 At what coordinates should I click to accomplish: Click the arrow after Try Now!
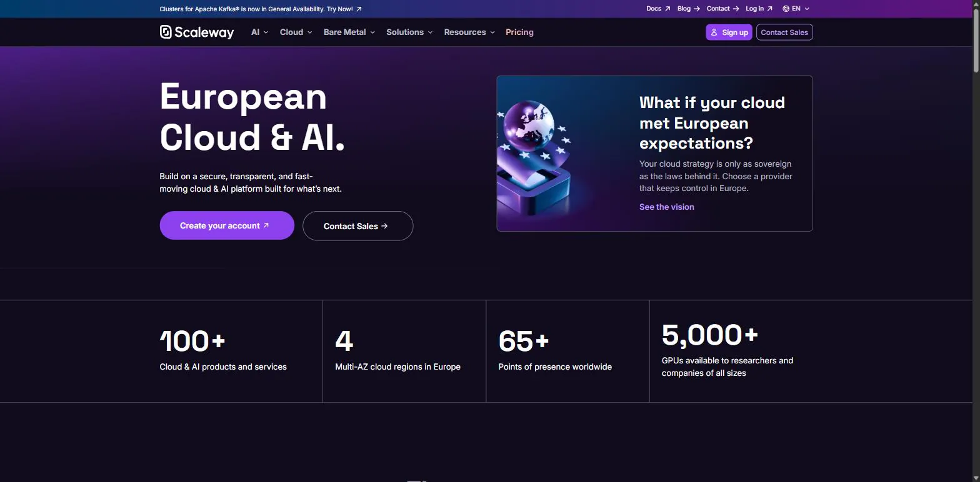tap(359, 9)
